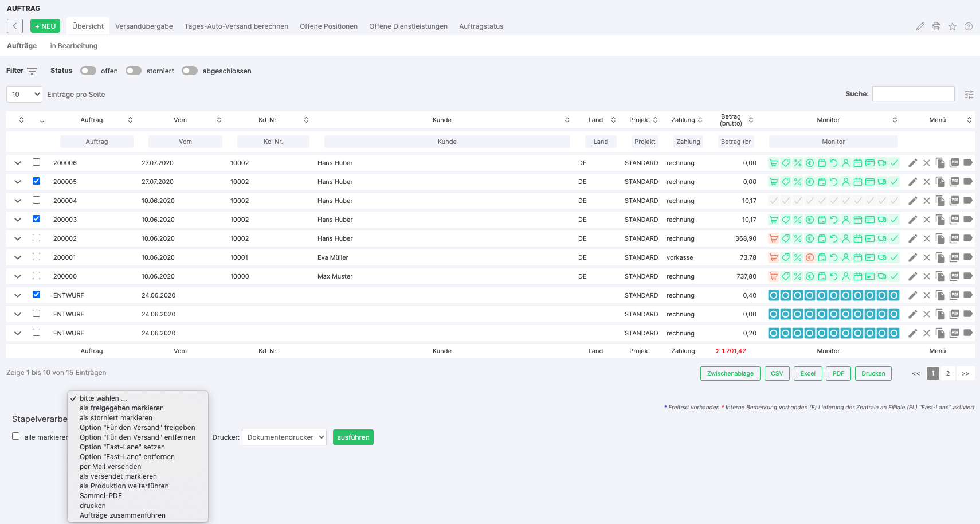Click the copy icon for order 200002
The width and height of the screenshot is (980, 524).
pyautogui.click(x=940, y=238)
